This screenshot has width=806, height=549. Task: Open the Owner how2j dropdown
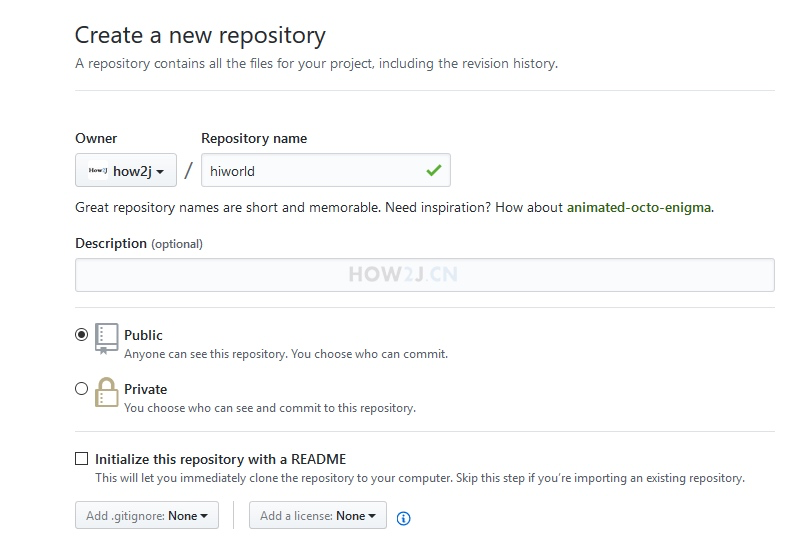(126, 170)
